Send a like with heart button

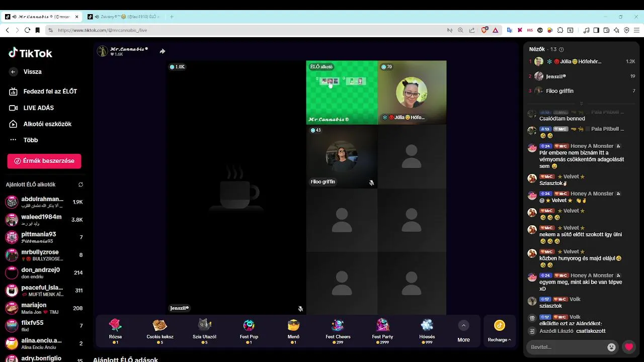pyautogui.click(x=629, y=347)
